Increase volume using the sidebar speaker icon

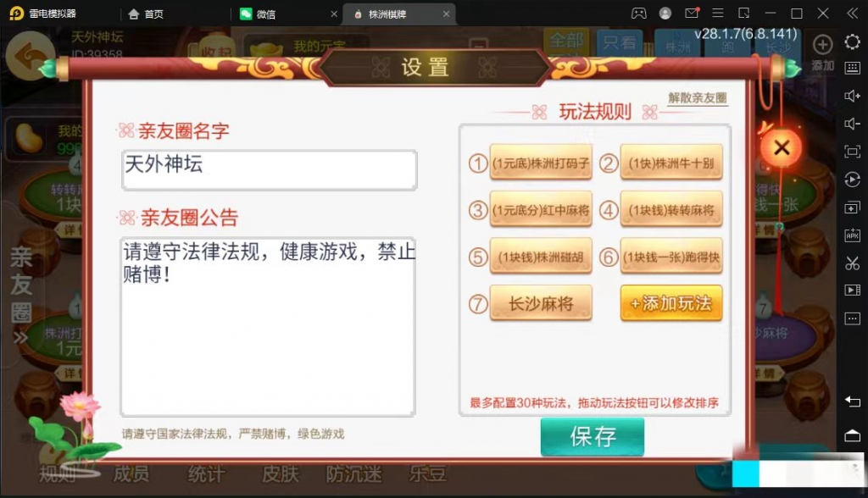pos(852,97)
